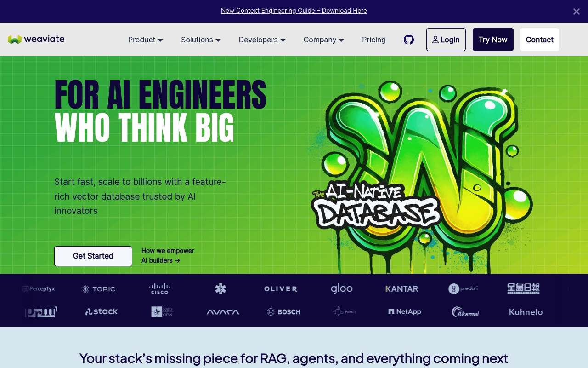Click the Login button
This screenshot has width=588, height=368.
[446, 40]
